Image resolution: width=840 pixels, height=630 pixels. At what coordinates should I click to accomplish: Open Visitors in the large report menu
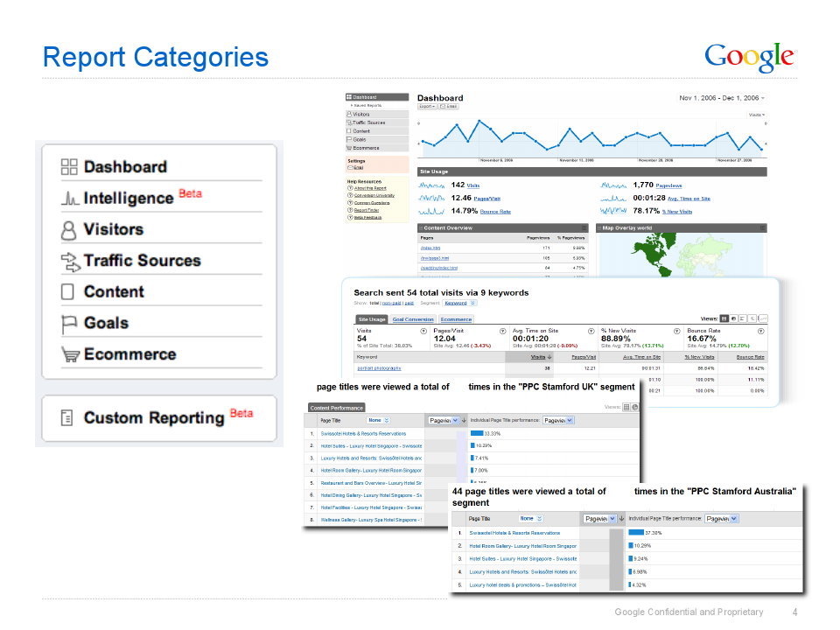[114, 229]
